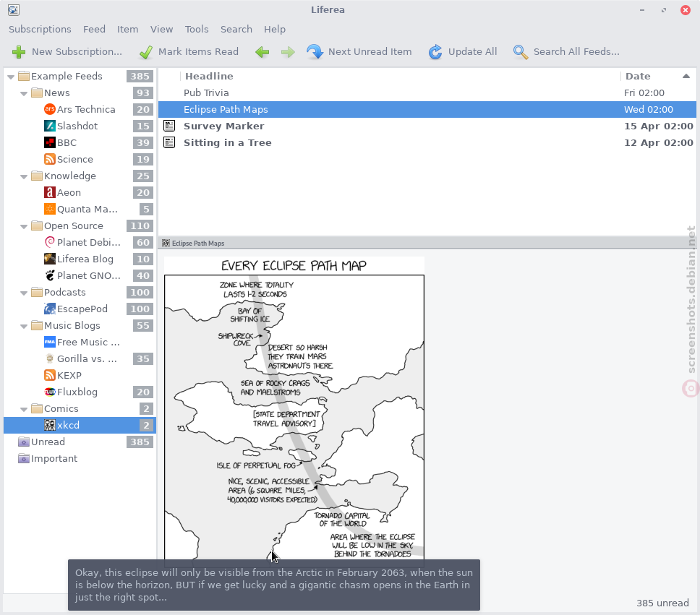Collapse the Podcasts folder
The height and width of the screenshot is (615, 700).
pyautogui.click(x=24, y=293)
